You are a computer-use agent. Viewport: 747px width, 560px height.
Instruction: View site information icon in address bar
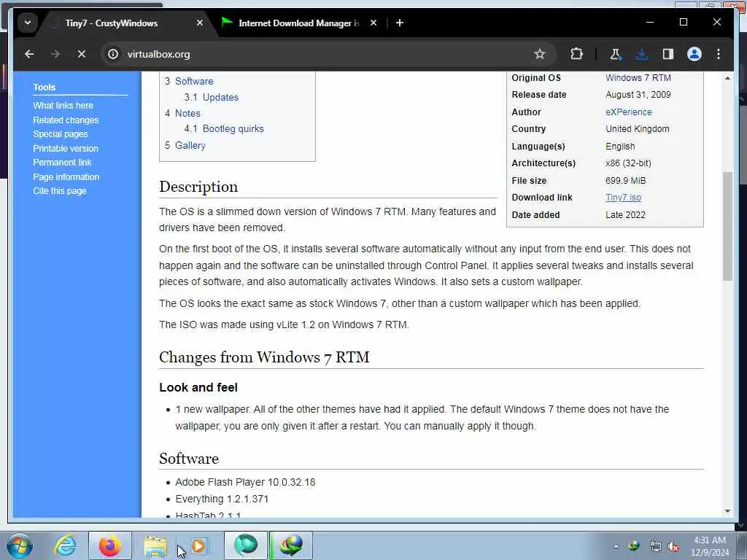(113, 54)
